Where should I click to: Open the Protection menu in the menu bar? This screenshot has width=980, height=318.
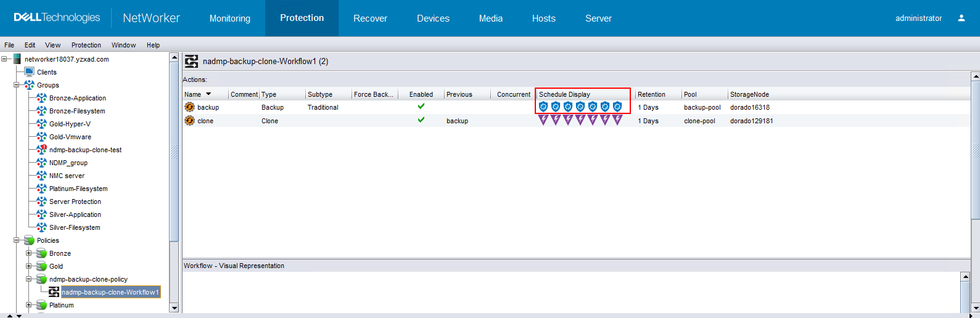tap(86, 45)
